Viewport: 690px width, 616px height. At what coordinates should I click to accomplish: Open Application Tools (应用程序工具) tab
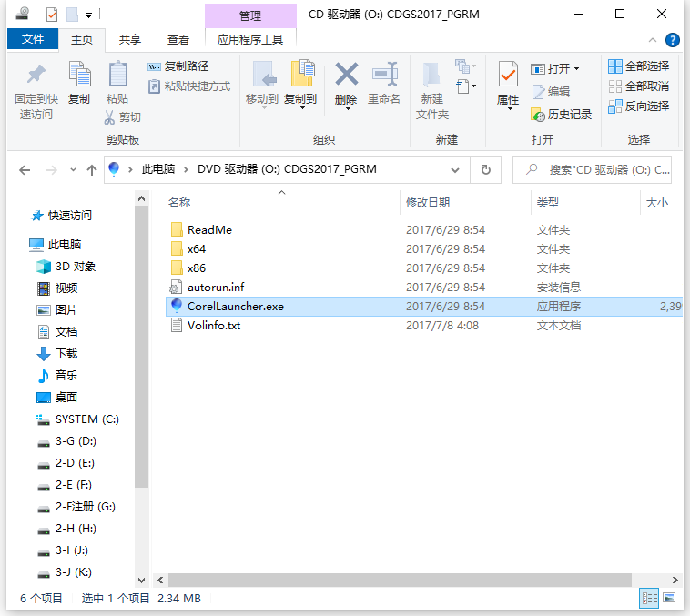click(x=250, y=40)
